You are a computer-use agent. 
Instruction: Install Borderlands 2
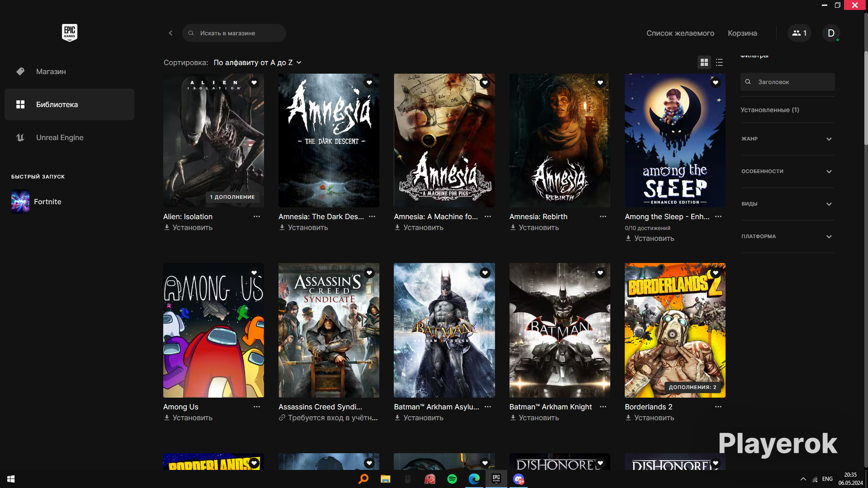point(650,418)
